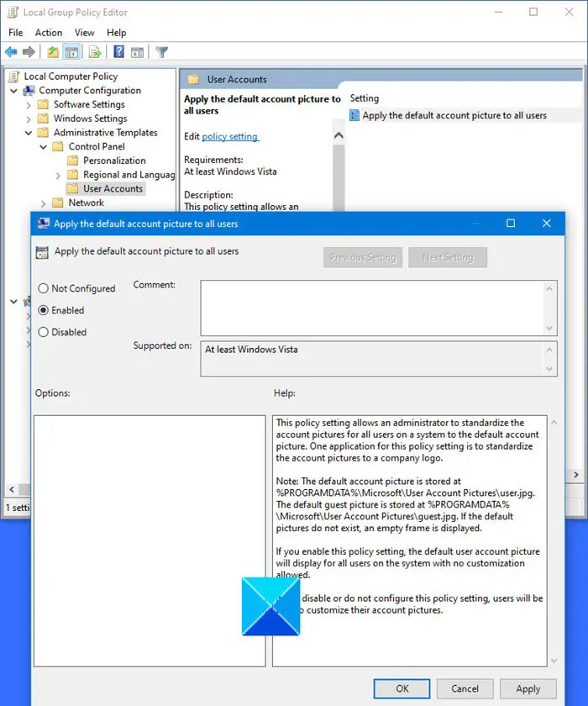
Task: Expand the Network node
Action: 43,203
